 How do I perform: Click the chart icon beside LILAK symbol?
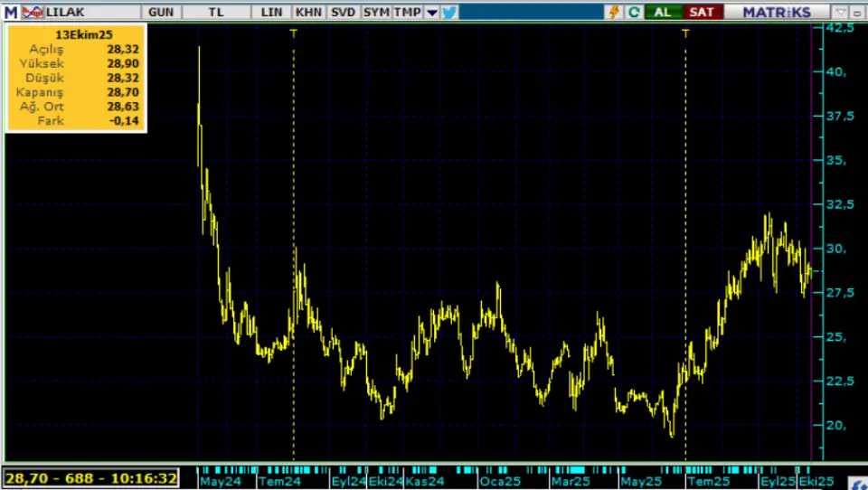click(32, 13)
